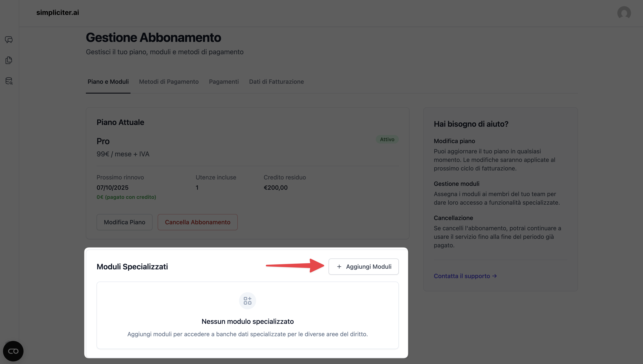Select the Dati di Fatturazione tab
The height and width of the screenshot is (364, 643).
276,82
